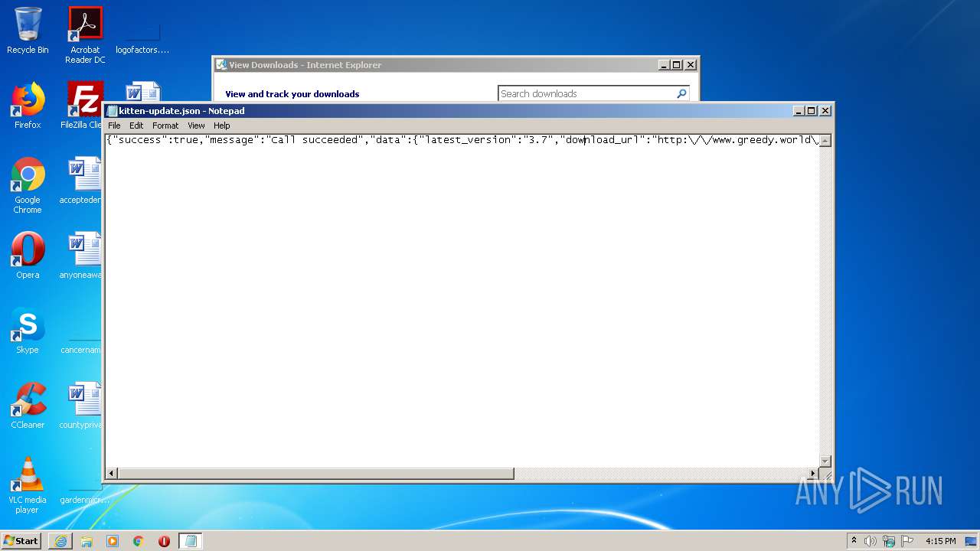Image resolution: width=980 pixels, height=551 pixels.
Task: Open Notepad Format menu
Action: 165,126
